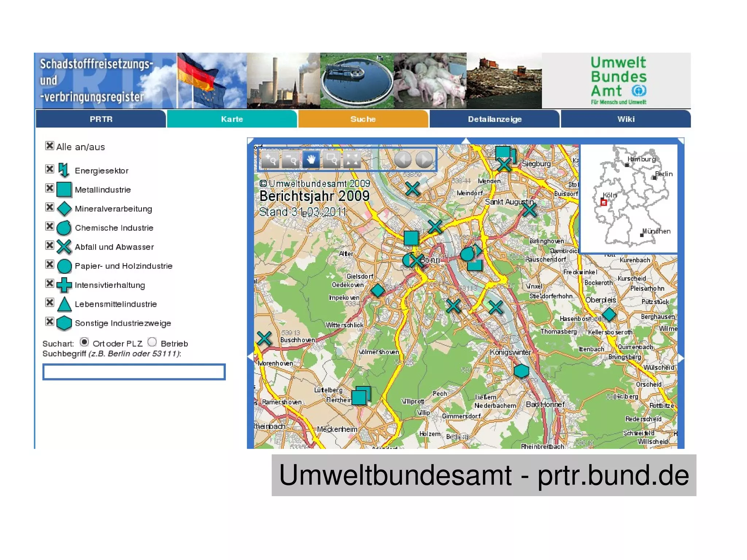Click the Germany overview map thumbnail
This screenshot has height=560, width=747.
[628, 199]
